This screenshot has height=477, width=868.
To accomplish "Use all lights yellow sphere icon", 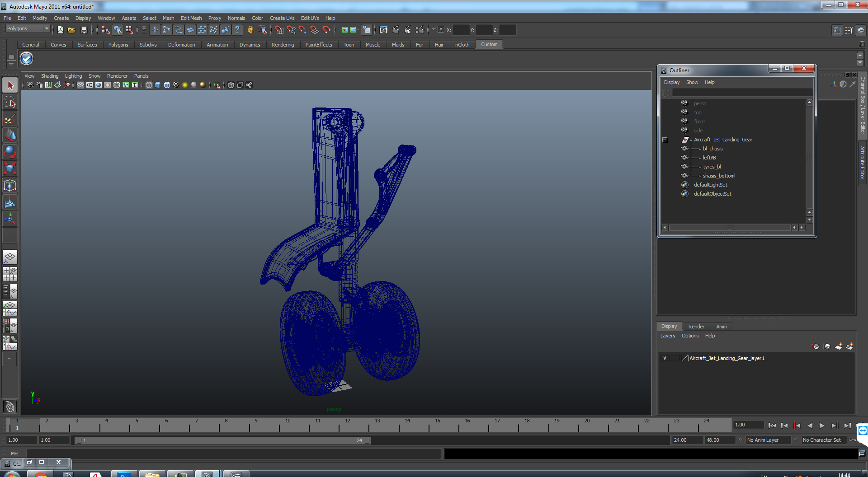I will coord(185,85).
